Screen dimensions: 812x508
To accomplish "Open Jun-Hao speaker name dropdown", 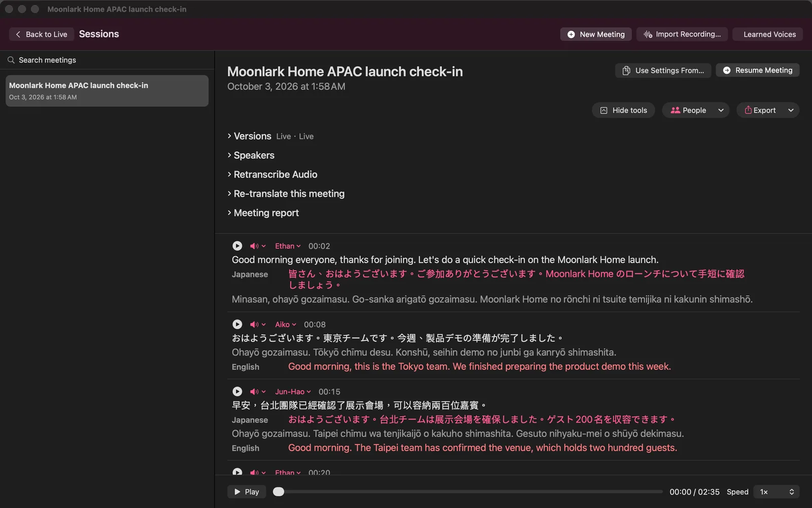I will (x=293, y=392).
